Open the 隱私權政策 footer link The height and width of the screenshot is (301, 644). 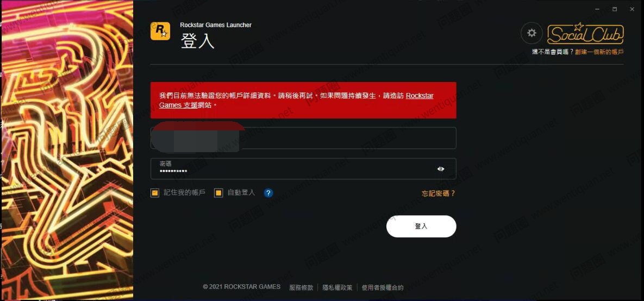pos(337,287)
